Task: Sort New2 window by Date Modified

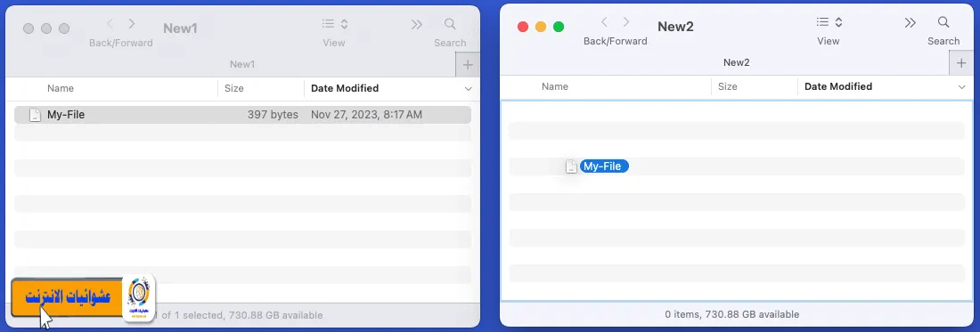Action: pos(838,86)
